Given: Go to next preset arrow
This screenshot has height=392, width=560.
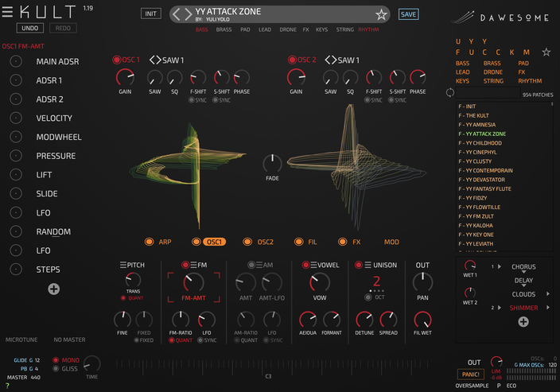Looking at the screenshot, I should click(x=188, y=14).
